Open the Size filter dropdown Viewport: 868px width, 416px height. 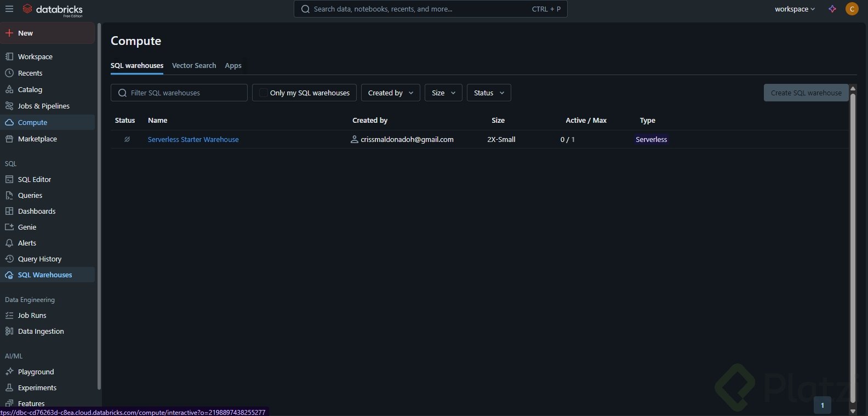(443, 93)
